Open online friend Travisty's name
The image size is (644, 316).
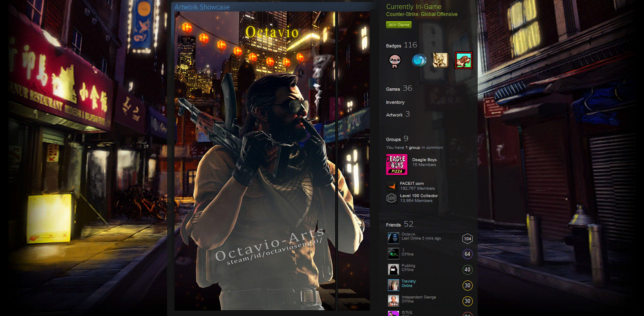pyautogui.click(x=409, y=281)
